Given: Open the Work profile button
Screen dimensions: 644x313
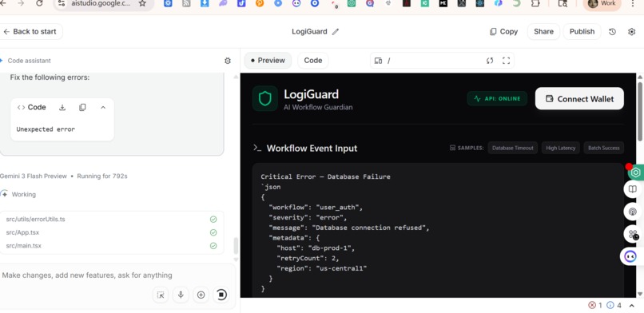Looking at the screenshot, I should click(x=602, y=4).
